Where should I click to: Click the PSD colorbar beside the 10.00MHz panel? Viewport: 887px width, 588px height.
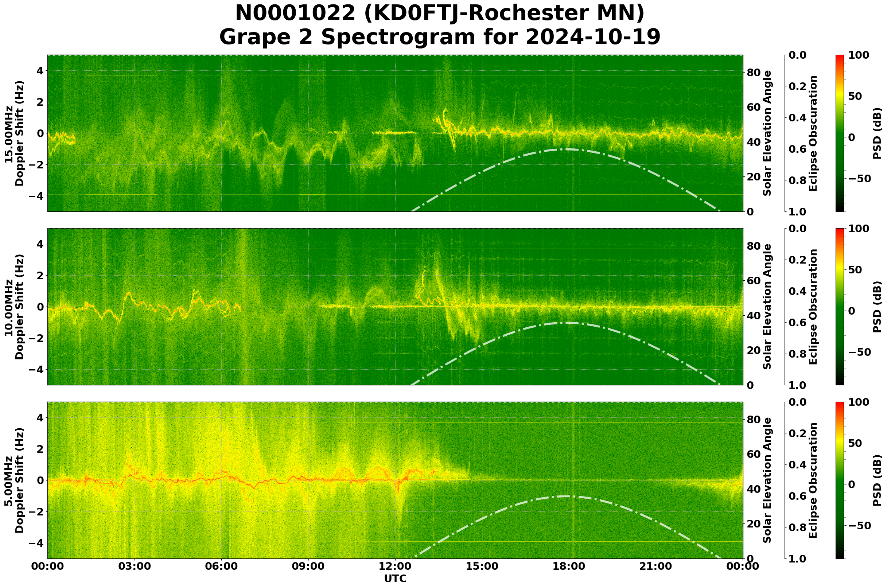coord(840,307)
